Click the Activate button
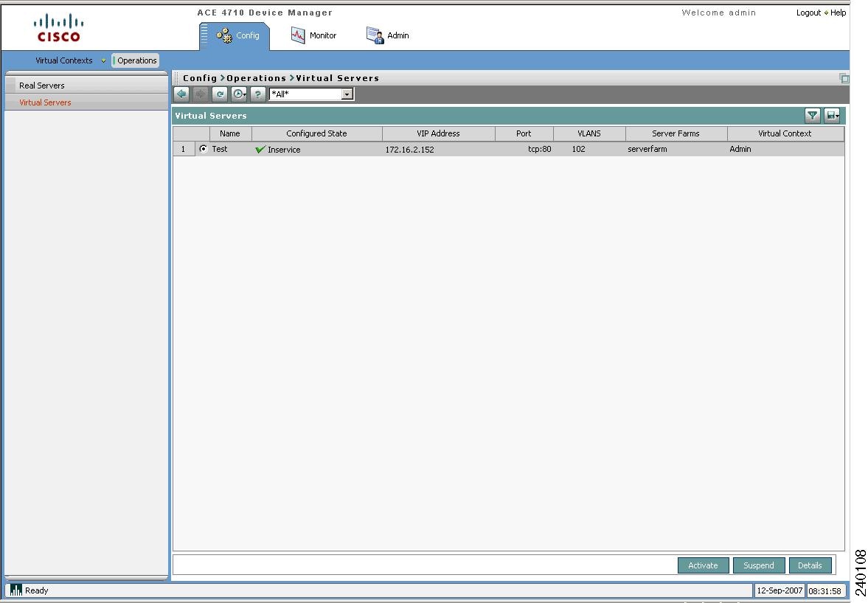 click(x=702, y=565)
